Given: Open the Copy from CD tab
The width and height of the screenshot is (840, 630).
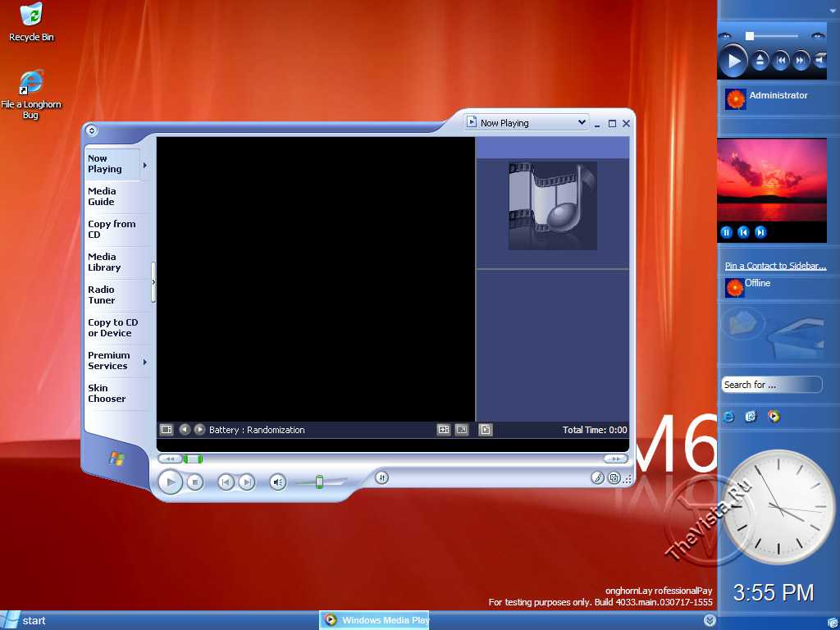Looking at the screenshot, I should click(112, 230).
